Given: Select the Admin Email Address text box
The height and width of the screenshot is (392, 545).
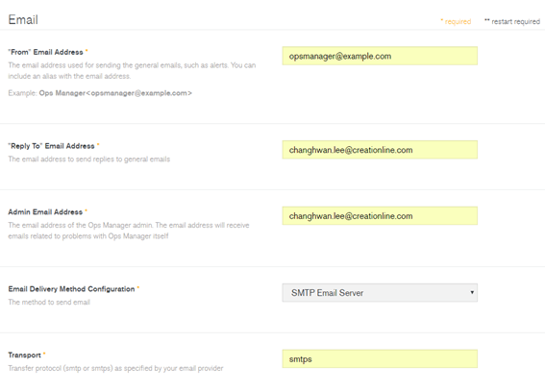Looking at the screenshot, I should (x=380, y=216).
